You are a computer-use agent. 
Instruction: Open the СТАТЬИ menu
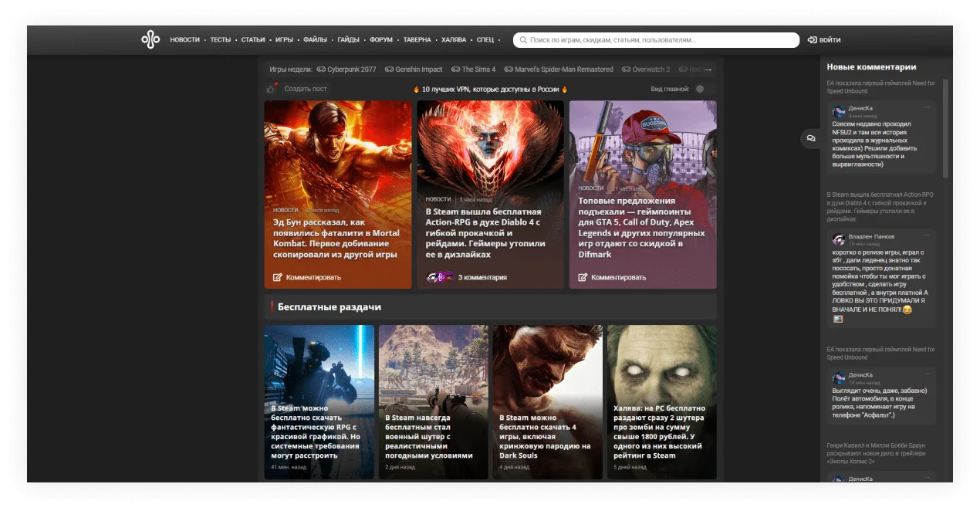pyautogui.click(x=253, y=39)
